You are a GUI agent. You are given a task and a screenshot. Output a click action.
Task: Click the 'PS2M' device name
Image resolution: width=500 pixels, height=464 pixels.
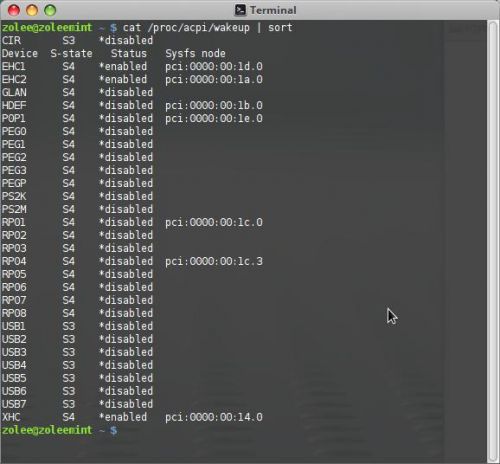click(14, 209)
